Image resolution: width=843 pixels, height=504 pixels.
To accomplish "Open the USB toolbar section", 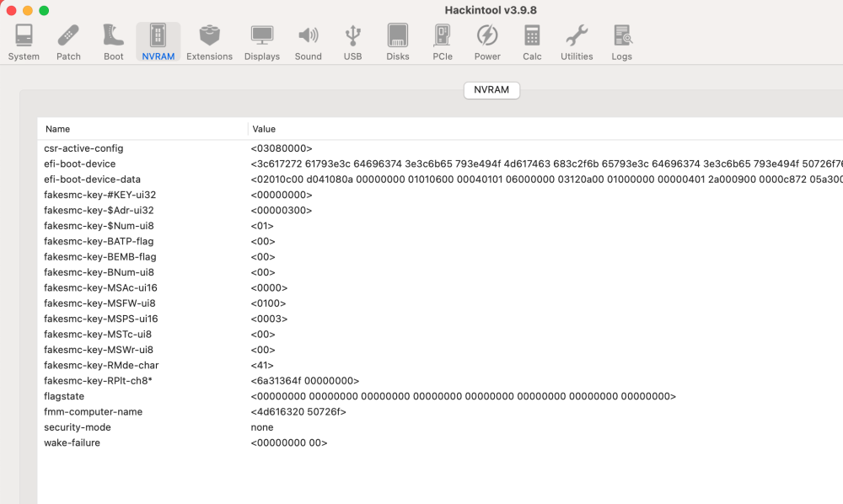I will point(352,42).
